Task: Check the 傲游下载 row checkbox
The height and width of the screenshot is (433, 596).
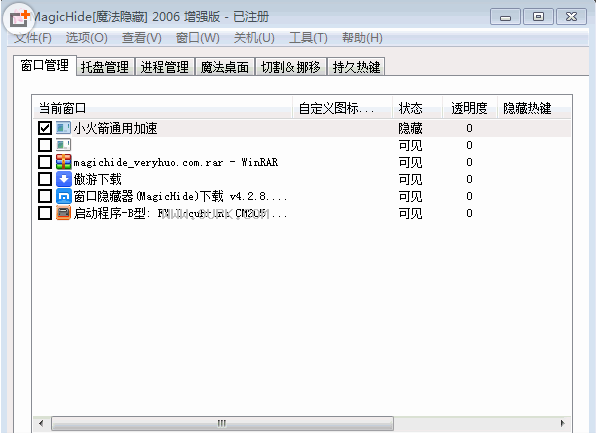Action: point(45,179)
